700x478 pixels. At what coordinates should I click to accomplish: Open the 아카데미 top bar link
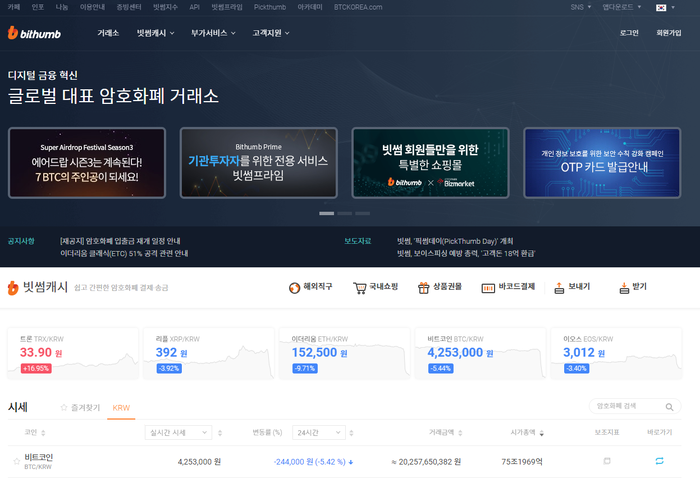coord(310,7)
